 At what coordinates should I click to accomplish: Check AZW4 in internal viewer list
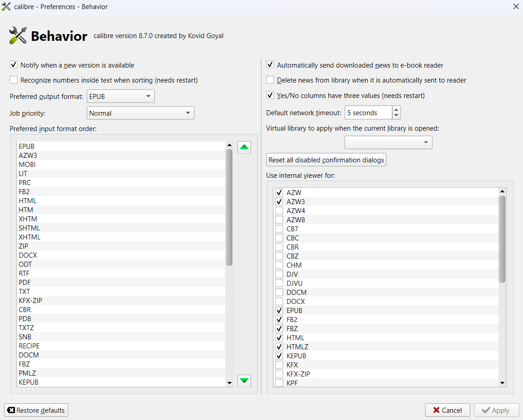pos(279,210)
